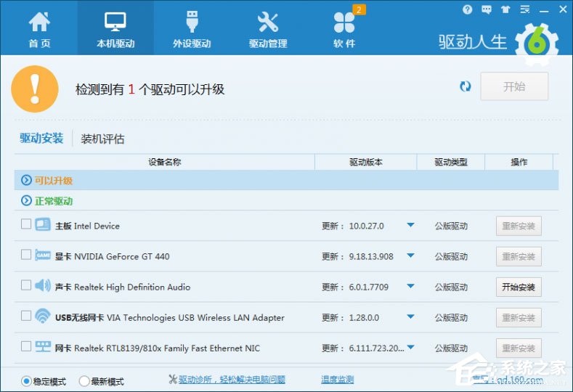Tick the Realtek High Definition Audio checkbox

pos(26,285)
